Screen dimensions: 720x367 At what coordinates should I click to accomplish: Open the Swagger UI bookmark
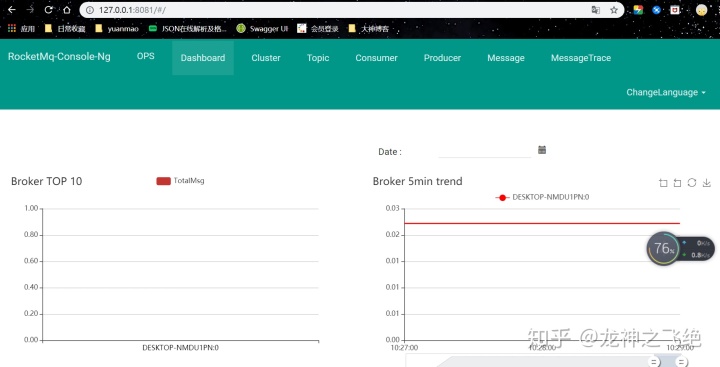click(x=262, y=28)
